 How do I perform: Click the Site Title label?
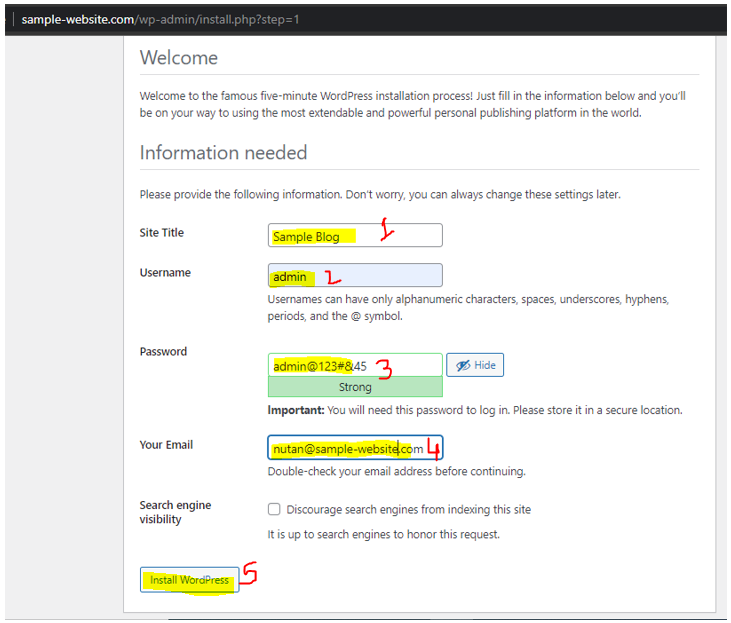tap(162, 233)
